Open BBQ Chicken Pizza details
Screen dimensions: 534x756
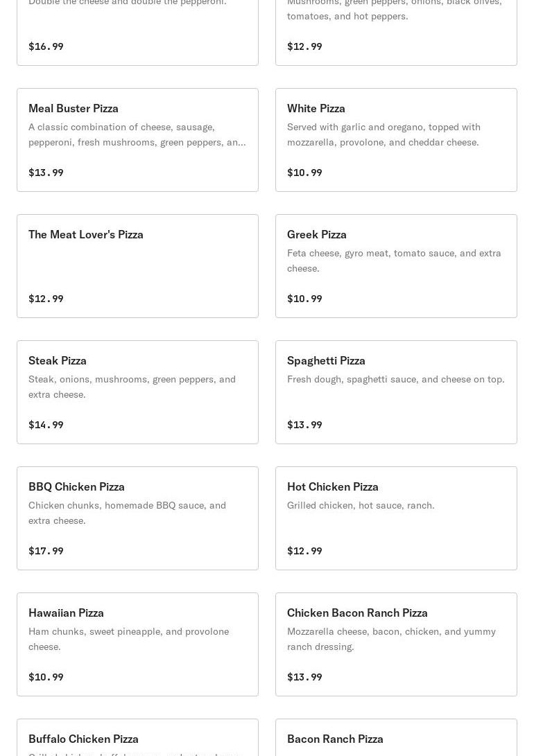[137, 518]
